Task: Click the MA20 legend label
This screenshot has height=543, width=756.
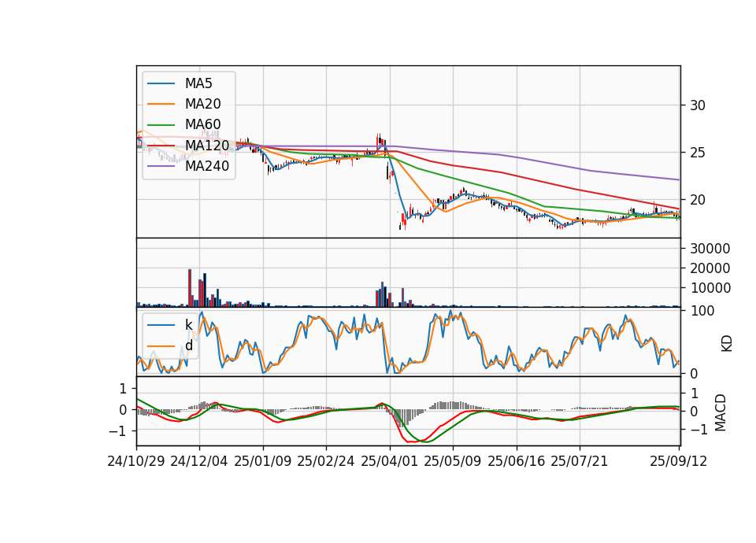Action: click(202, 104)
